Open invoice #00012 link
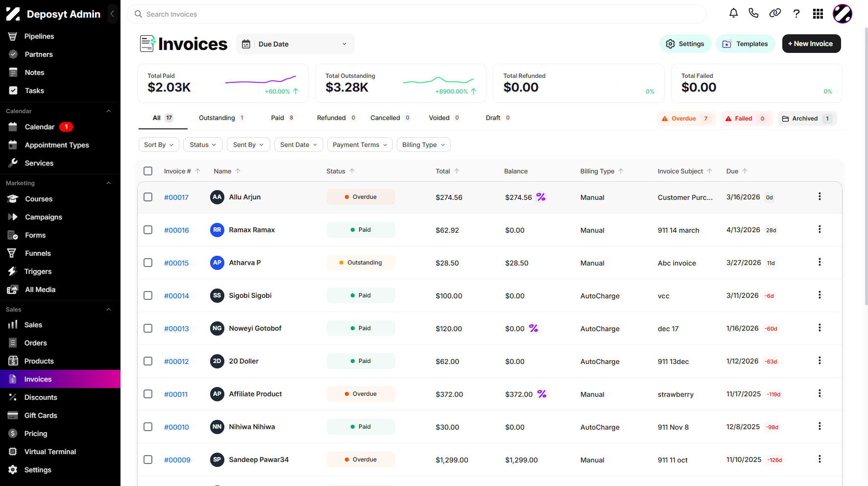Image resolution: width=868 pixels, height=486 pixels. pyautogui.click(x=176, y=362)
